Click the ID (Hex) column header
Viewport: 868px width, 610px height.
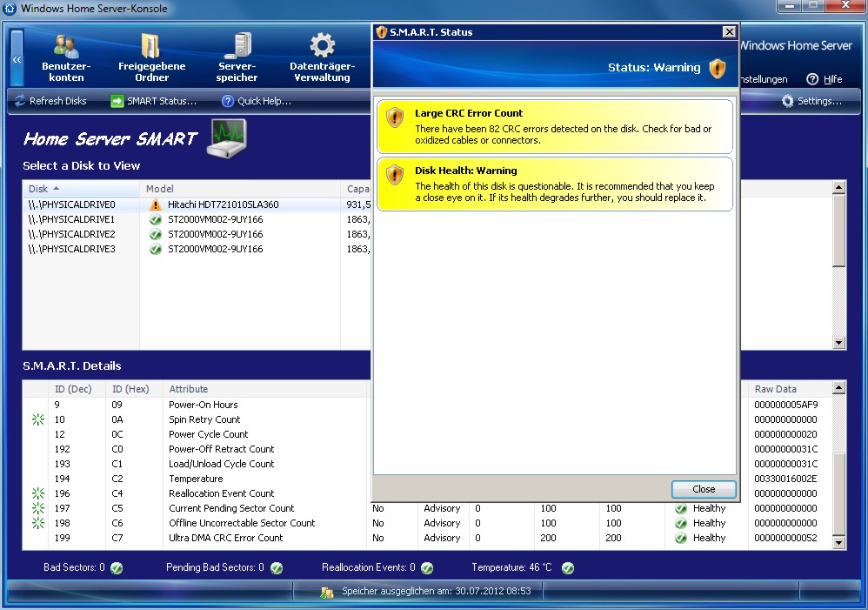coord(134,389)
